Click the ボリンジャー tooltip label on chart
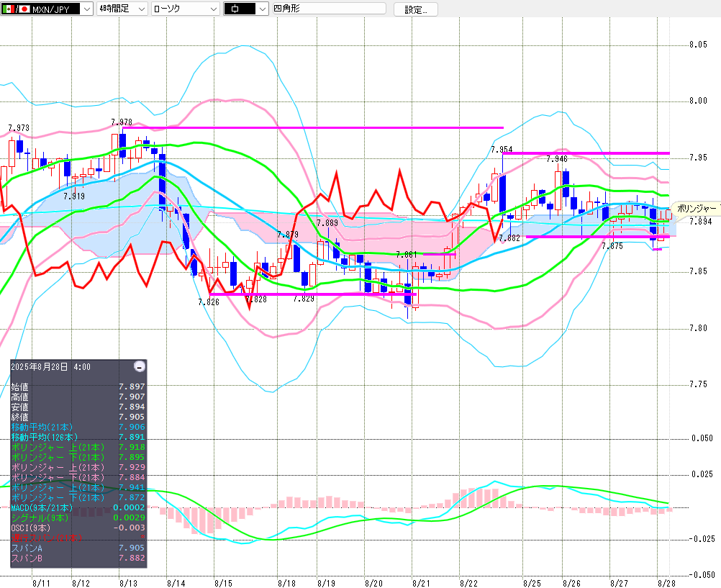The height and width of the screenshot is (588, 721). pyautogui.click(x=697, y=209)
